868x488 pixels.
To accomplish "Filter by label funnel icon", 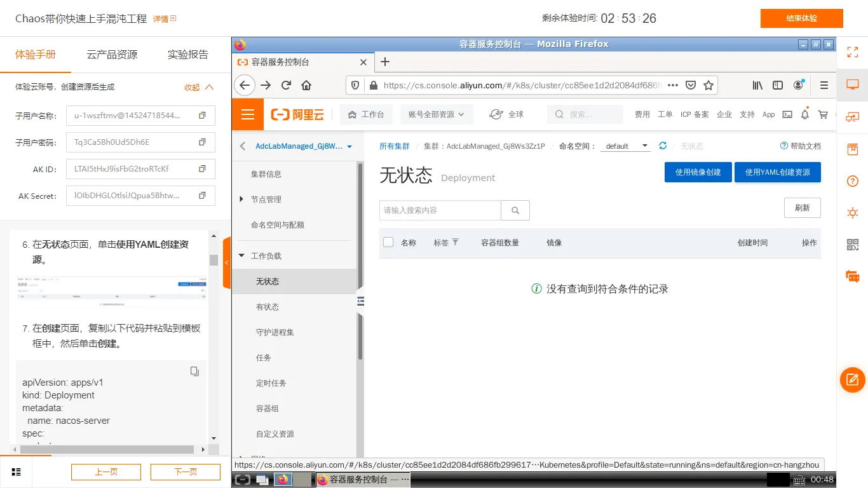I will click(455, 242).
